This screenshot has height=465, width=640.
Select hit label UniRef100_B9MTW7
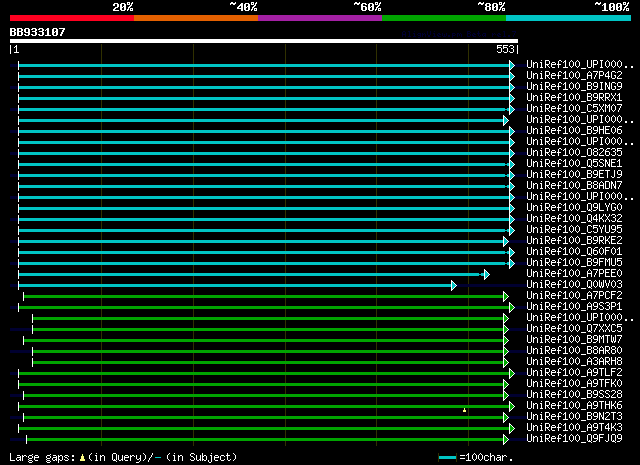(574, 340)
